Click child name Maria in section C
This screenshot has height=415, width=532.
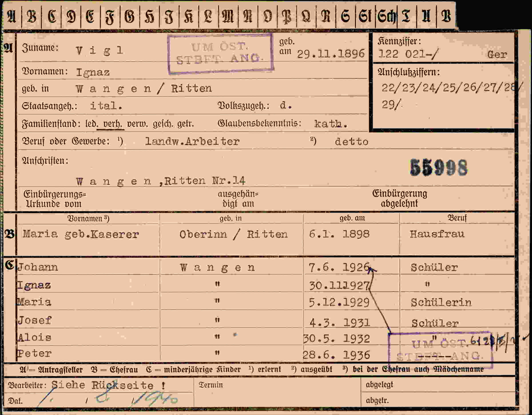coord(34,302)
